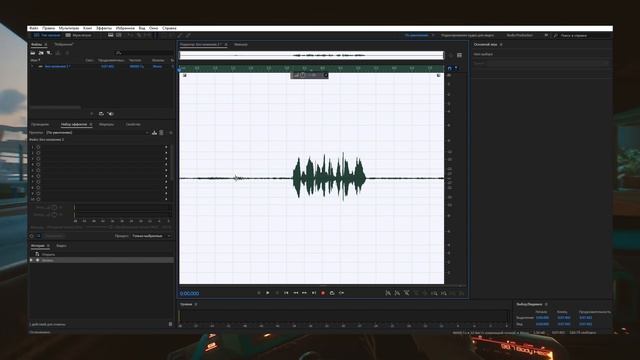Move the playhead to previous marker

click(x=286, y=293)
